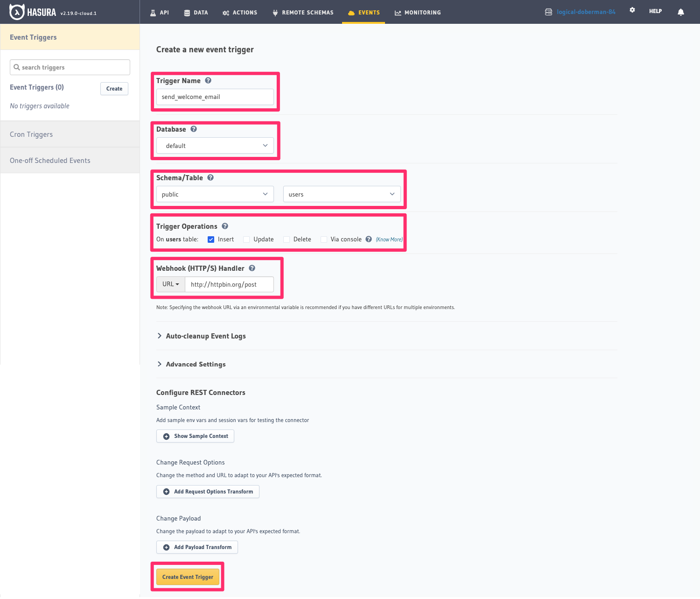Open the ACTIONS section icon
This screenshot has width=700, height=599.
point(227,13)
